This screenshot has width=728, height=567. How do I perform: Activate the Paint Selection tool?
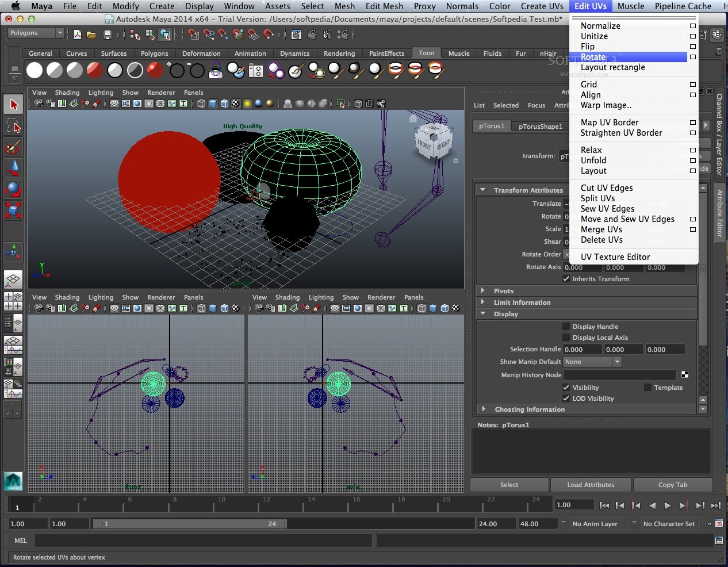point(14,147)
